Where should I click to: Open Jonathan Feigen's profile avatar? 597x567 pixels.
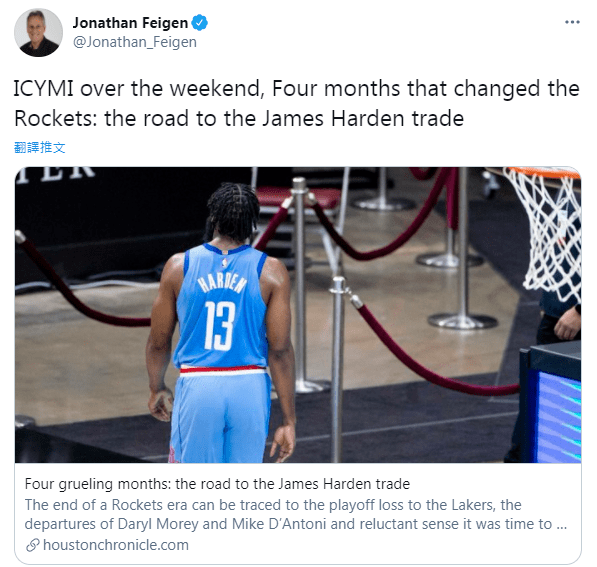[x=38, y=33]
